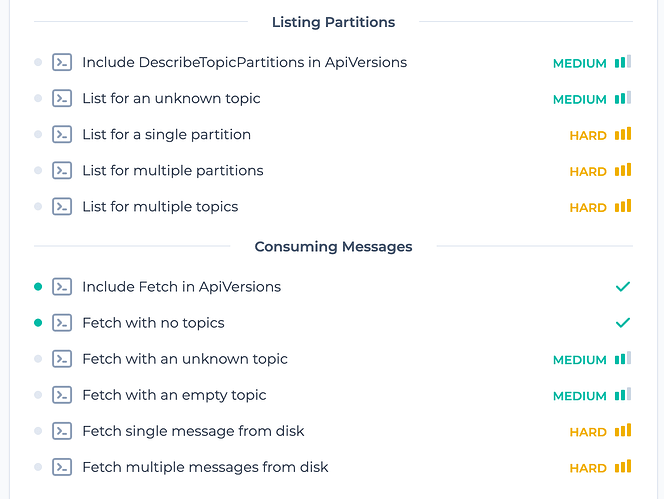Click grey status dot beside Fetch with an unknown topic
Viewport: 664px width, 499px height.
click(38, 359)
